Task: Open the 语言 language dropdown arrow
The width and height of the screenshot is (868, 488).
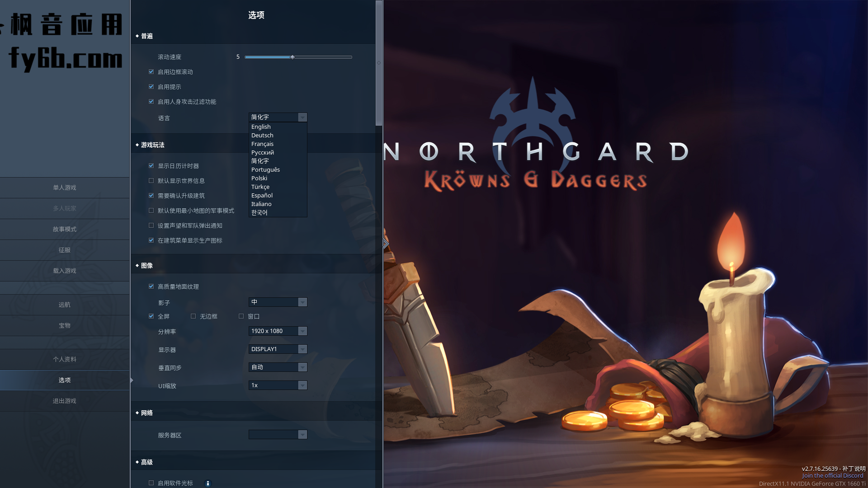Action: tap(302, 117)
